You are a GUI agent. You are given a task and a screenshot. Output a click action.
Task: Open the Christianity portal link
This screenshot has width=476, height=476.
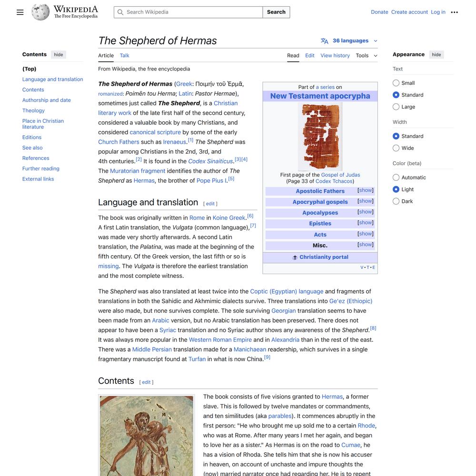(x=324, y=257)
